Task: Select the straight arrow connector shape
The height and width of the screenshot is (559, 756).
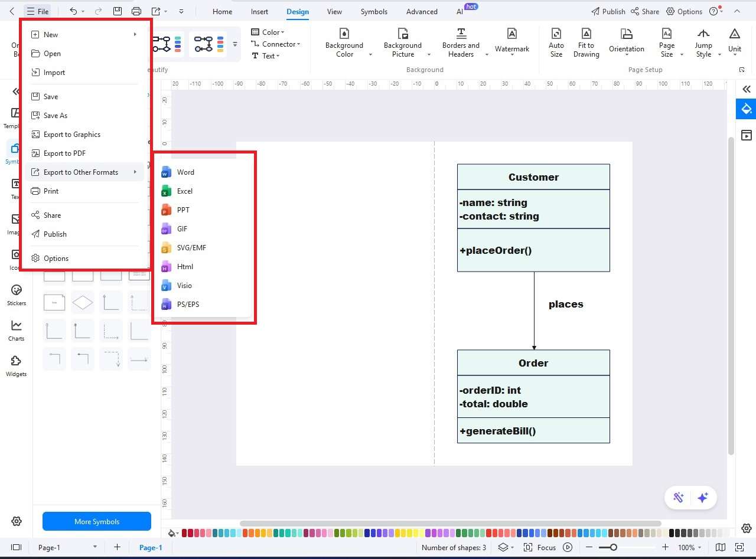Action: (x=139, y=359)
